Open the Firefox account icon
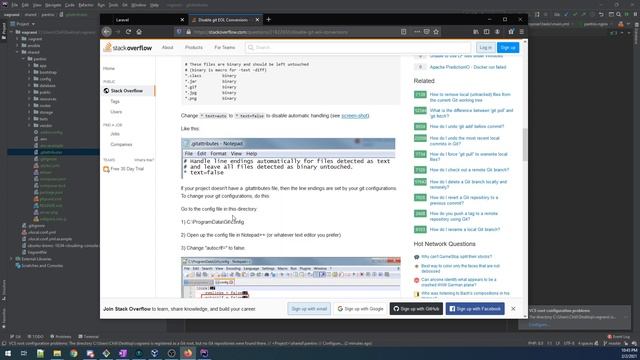The width and height of the screenshot is (640, 360). (x=497, y=31)
